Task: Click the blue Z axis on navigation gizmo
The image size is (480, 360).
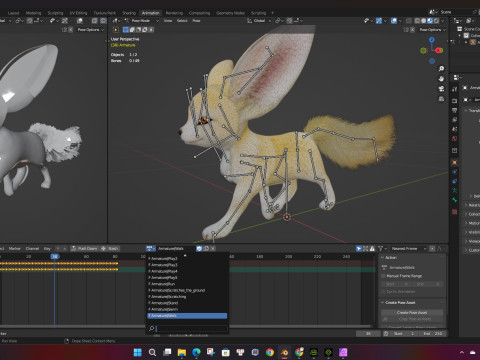Action: (x=432, y=40)
